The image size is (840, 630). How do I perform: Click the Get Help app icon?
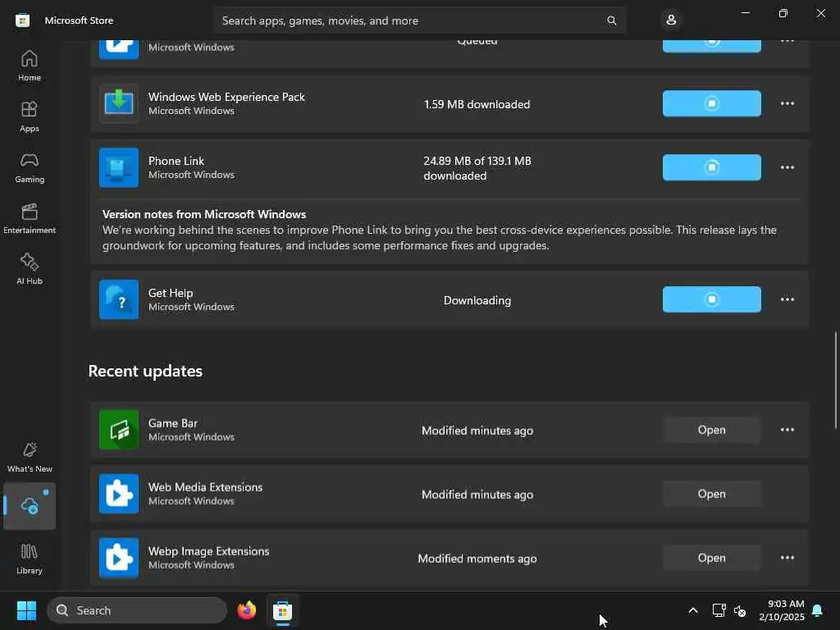[x=119, y=299]
